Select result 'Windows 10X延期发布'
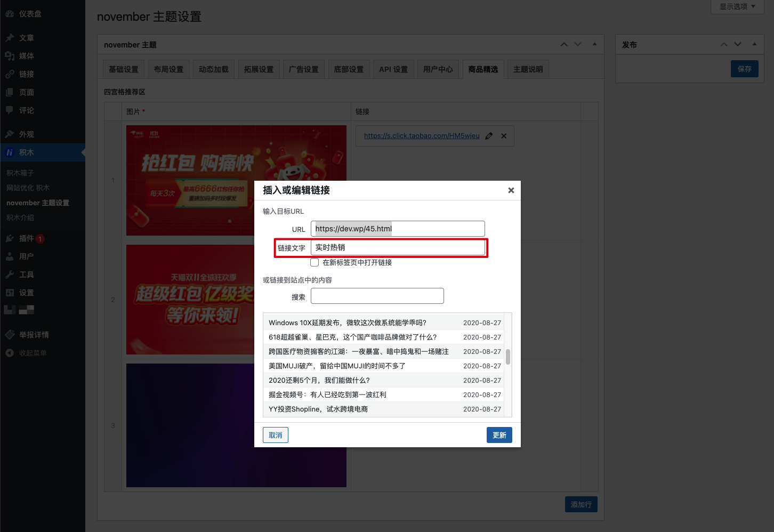Viewport: 774px width, 532px height. (x=383, y=323)
